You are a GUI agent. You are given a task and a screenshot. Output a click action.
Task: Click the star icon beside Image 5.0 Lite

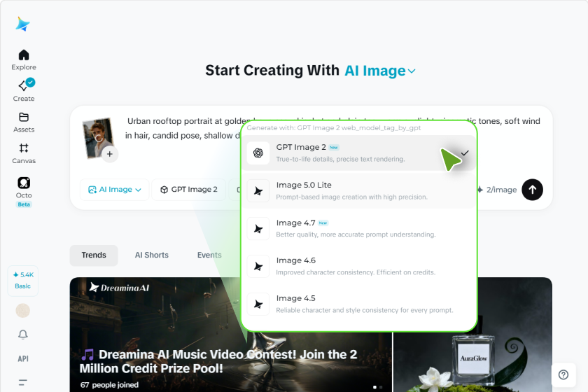(258, 191)
